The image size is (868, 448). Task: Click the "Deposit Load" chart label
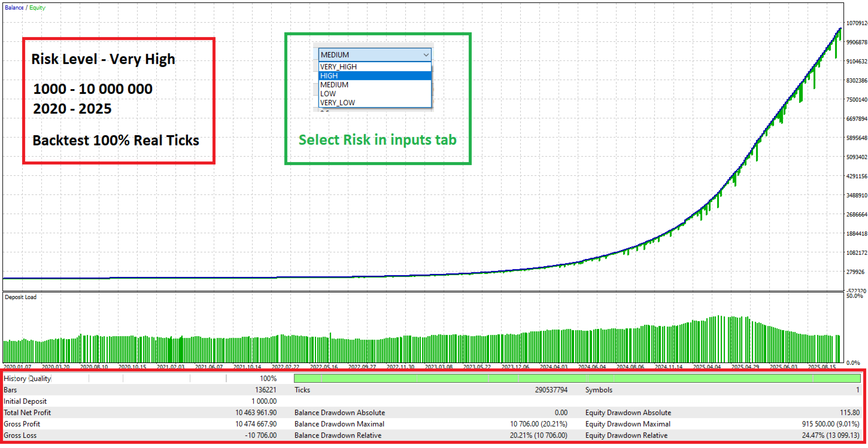coord(20,297)
